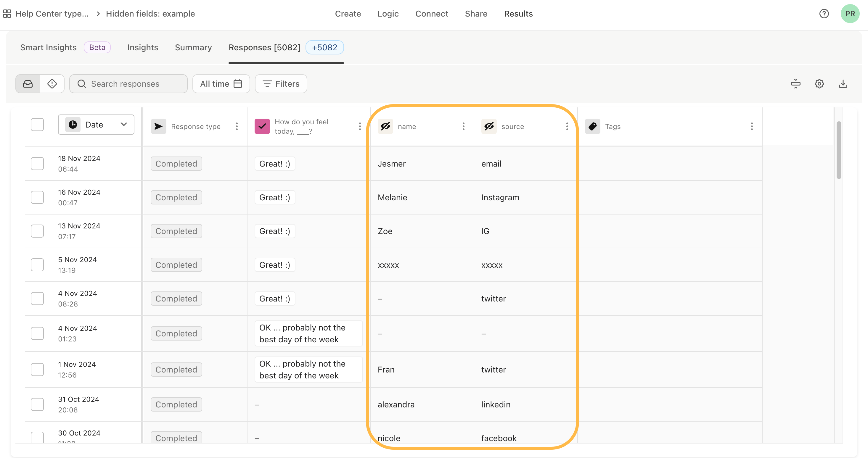This screenshot has width=868, height=458.
Task: Open the All time date range picker
Action: [221, 83]
